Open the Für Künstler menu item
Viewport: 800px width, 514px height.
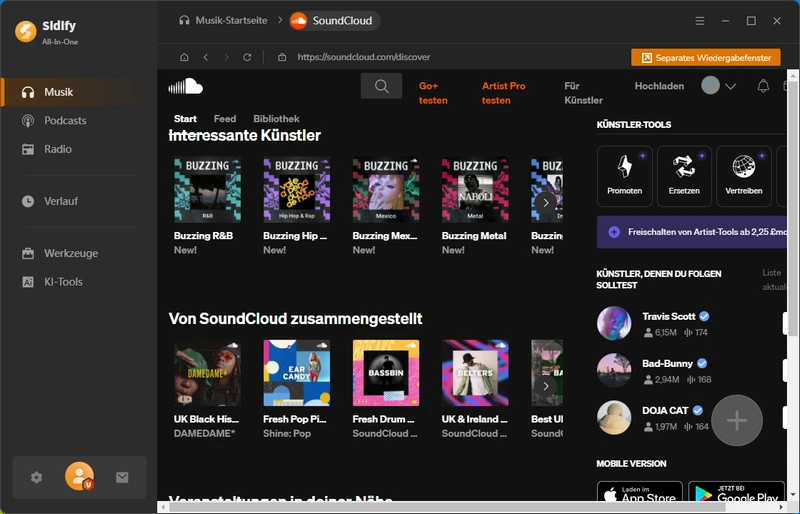[x=583, y=93]
